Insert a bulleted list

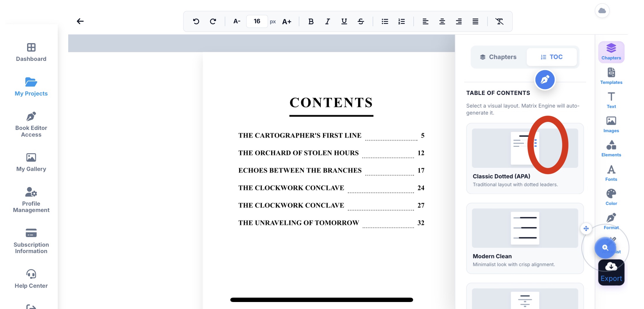(385, 21)
